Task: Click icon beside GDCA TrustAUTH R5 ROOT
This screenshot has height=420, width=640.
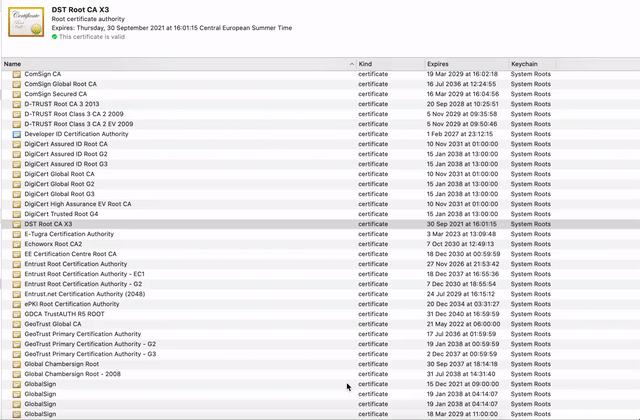Action: coord(16,314)
